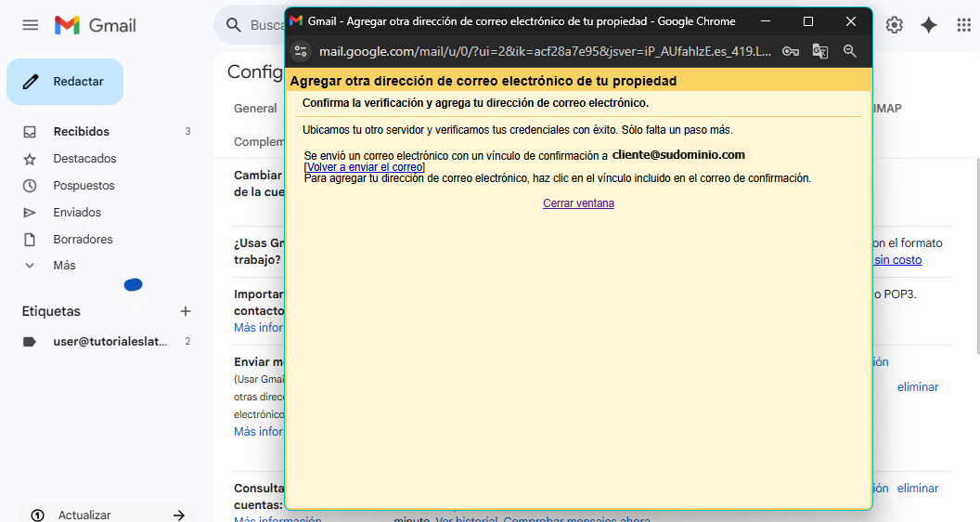
Task: Click the arrow next to Actualizar
Action: pos(179,515)
